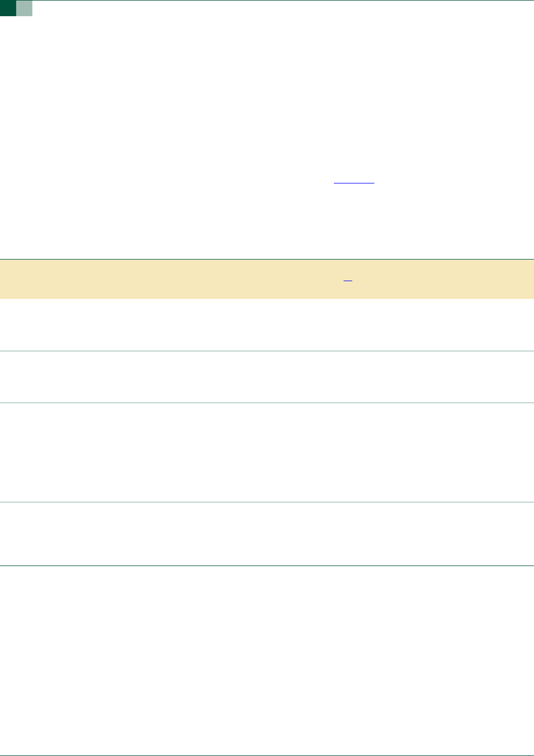The image size is (534, 756).
Task: Click the bottom rule at page footer
Action: click(x=267, y=755)
